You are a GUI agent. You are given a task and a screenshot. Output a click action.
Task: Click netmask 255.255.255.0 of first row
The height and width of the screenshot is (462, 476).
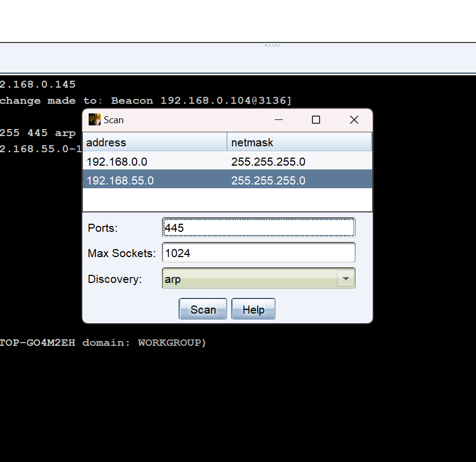[299, 161]
